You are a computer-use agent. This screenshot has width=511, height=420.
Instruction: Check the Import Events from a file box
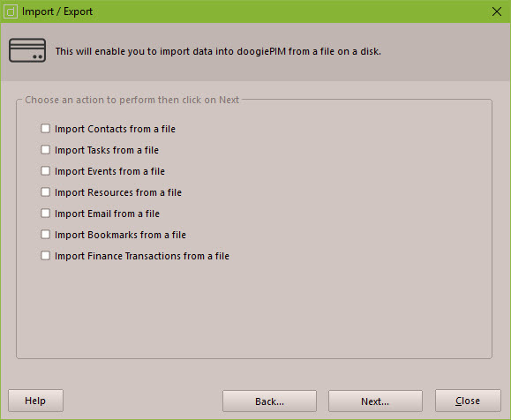click(45, 171)
